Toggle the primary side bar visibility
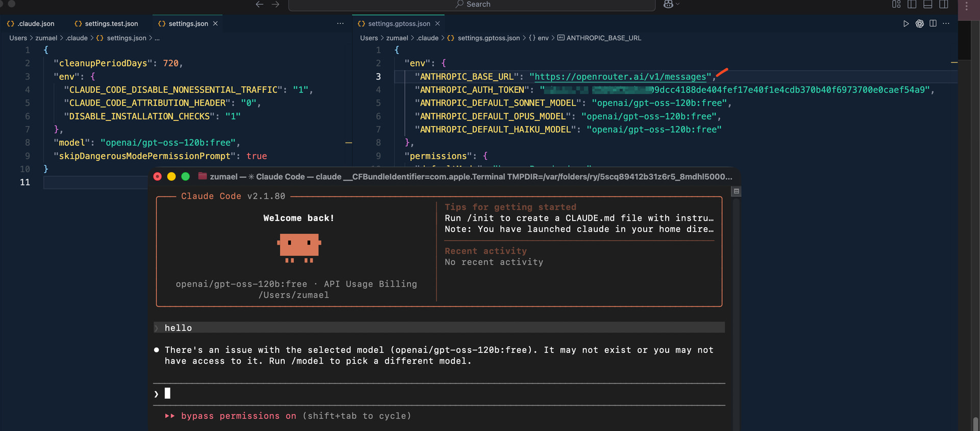 point(912,4)
